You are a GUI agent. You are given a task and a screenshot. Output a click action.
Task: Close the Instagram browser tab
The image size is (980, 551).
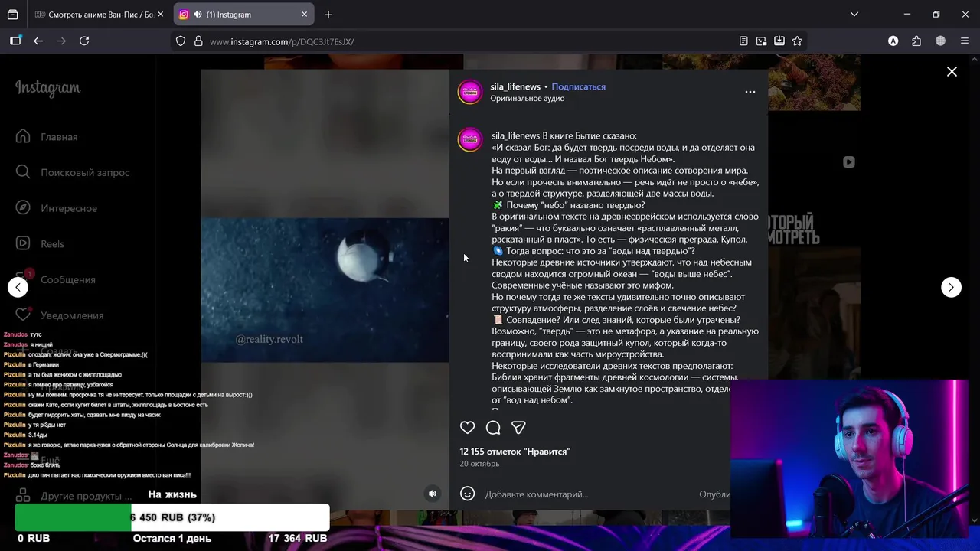[304, 15]
